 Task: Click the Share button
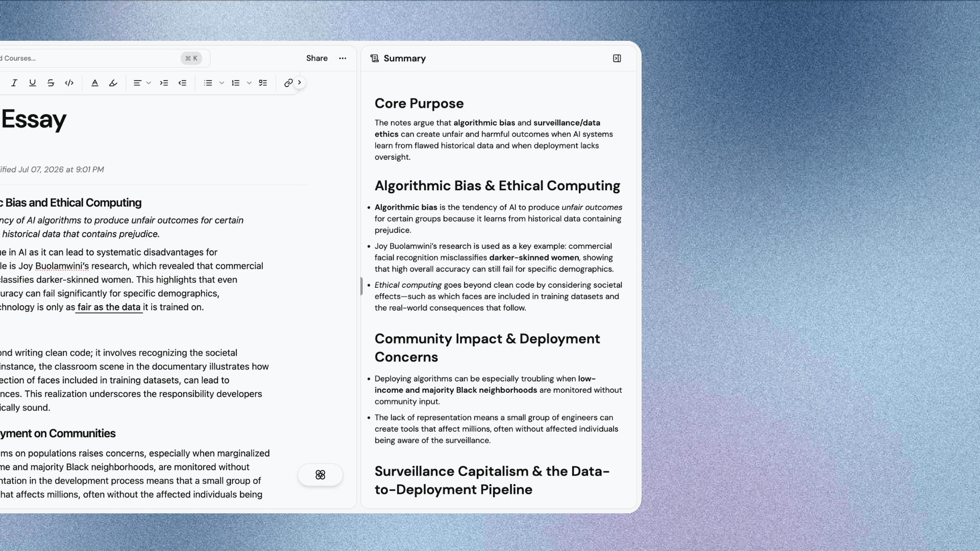tap(317, 58)
